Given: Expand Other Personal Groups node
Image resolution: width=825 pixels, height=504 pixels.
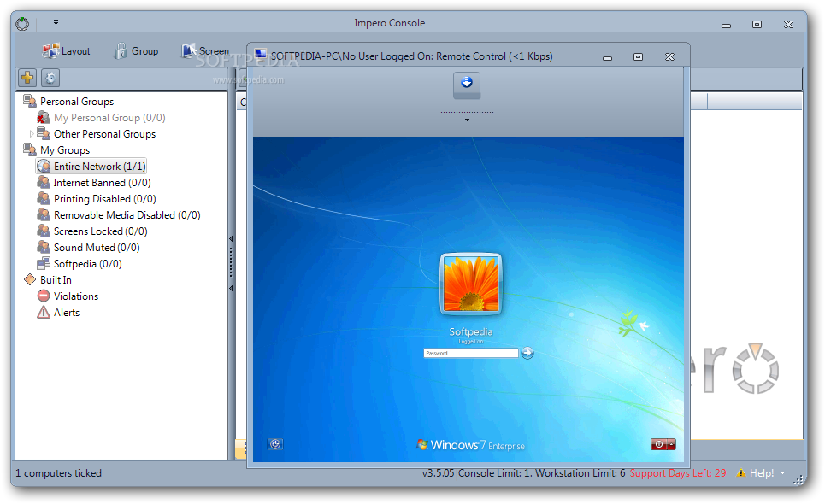Looking at the screenshot, I should 31,134.
